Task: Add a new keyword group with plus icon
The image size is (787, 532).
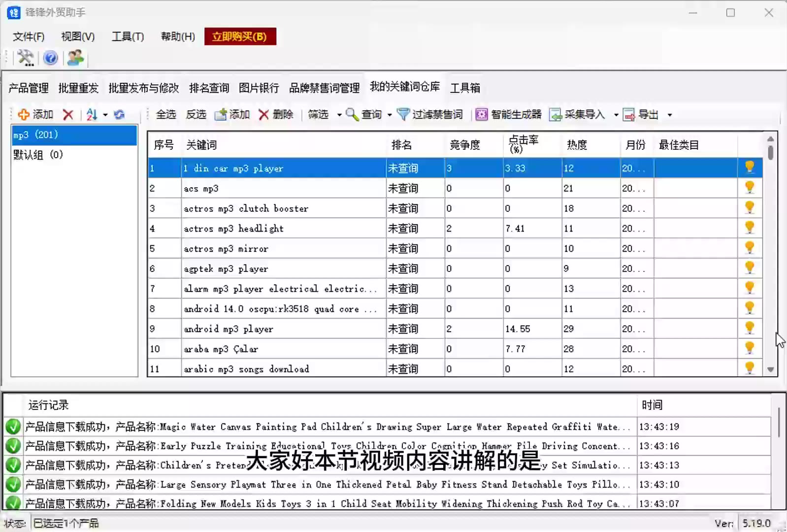Action: [x=35, y=115]
